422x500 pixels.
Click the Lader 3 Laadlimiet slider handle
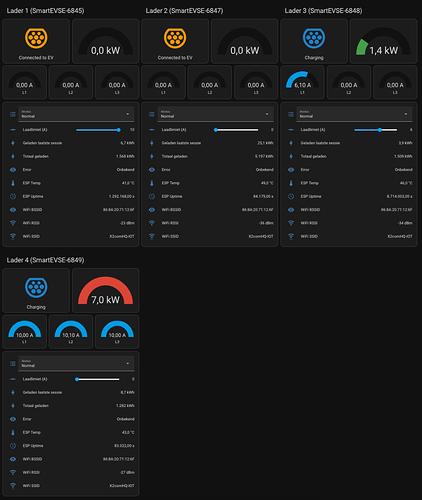pyautogui.click(x=380, y=130)
